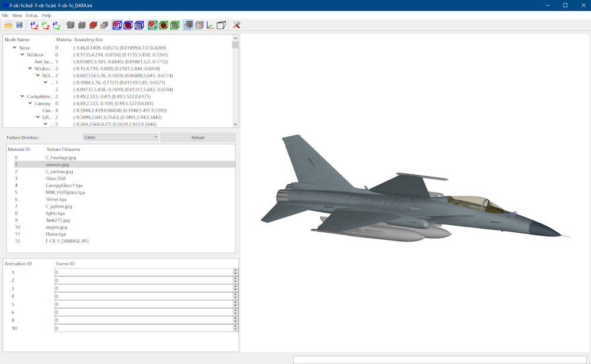Toggle the highlighted stacked cubes view button
This screenshot has width=591, height=364.
pyautogui.click(x=188, y=25)
